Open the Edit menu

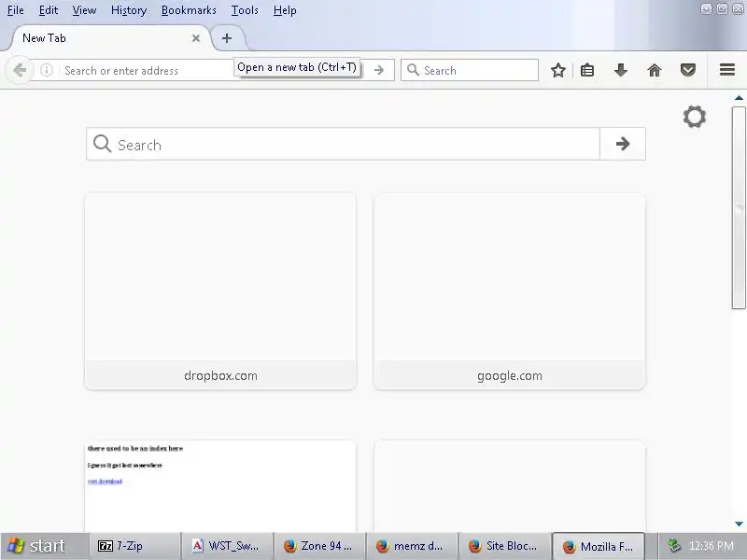click(x=49, y=10)
